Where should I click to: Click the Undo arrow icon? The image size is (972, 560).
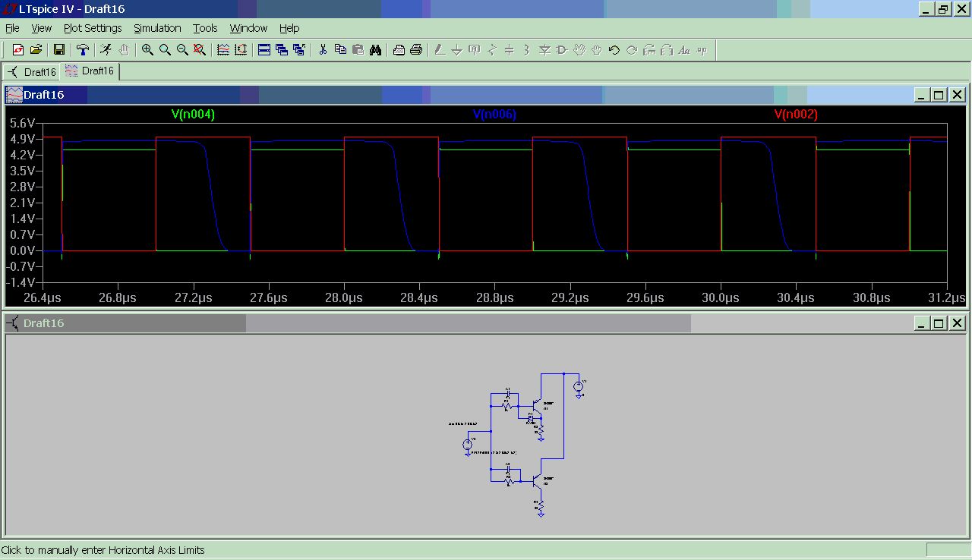614,50
